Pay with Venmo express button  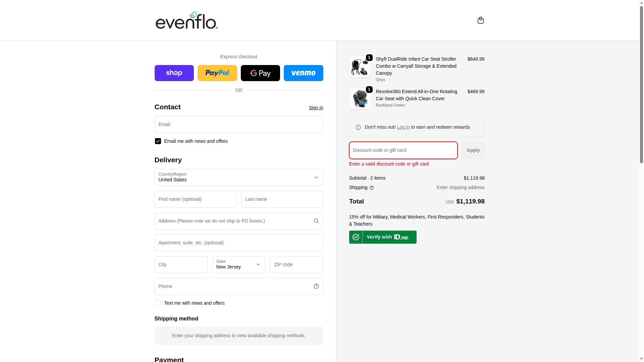coord(303,73)
